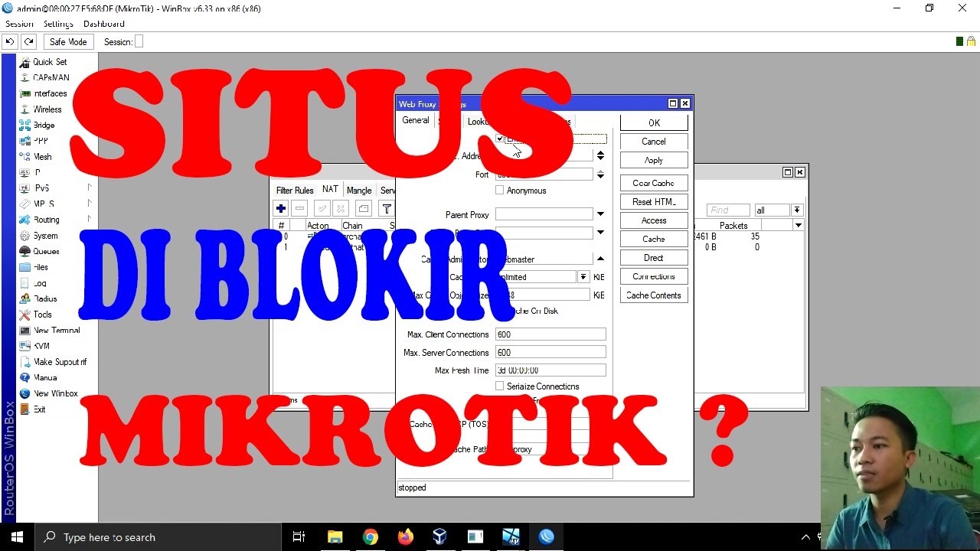This screenshot has height=551, width=980.
Task: Click the Clear Cache button
Action: [654, 183]
